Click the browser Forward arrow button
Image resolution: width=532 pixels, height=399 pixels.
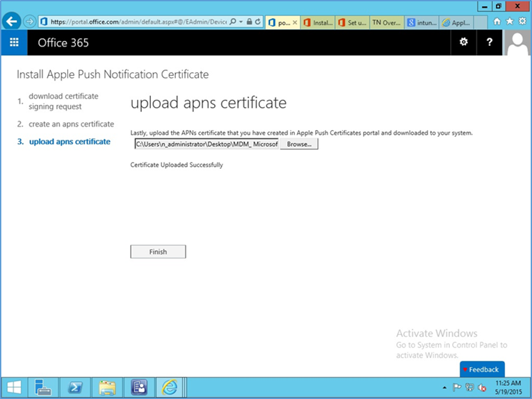(29, 22)
